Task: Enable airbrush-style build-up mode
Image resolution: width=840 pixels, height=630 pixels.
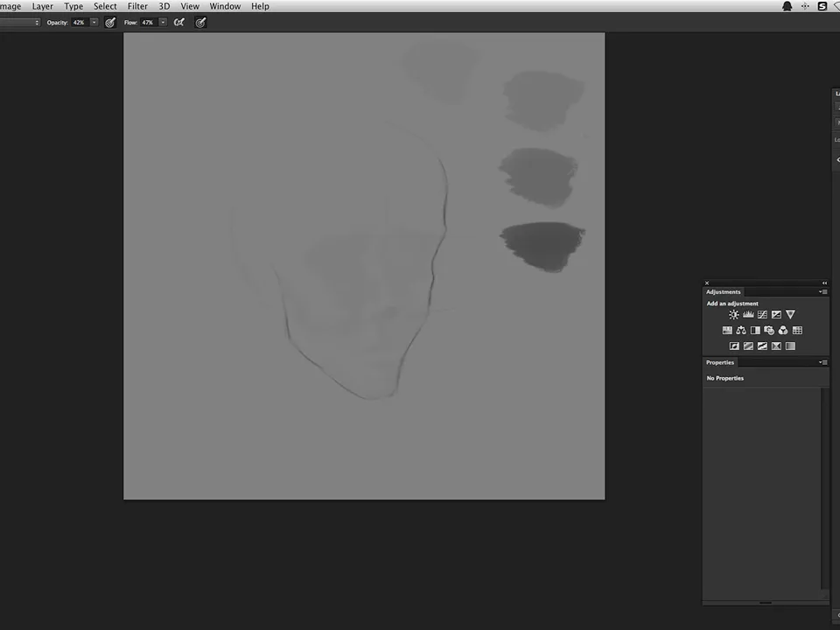Action: tap(179, 23)
